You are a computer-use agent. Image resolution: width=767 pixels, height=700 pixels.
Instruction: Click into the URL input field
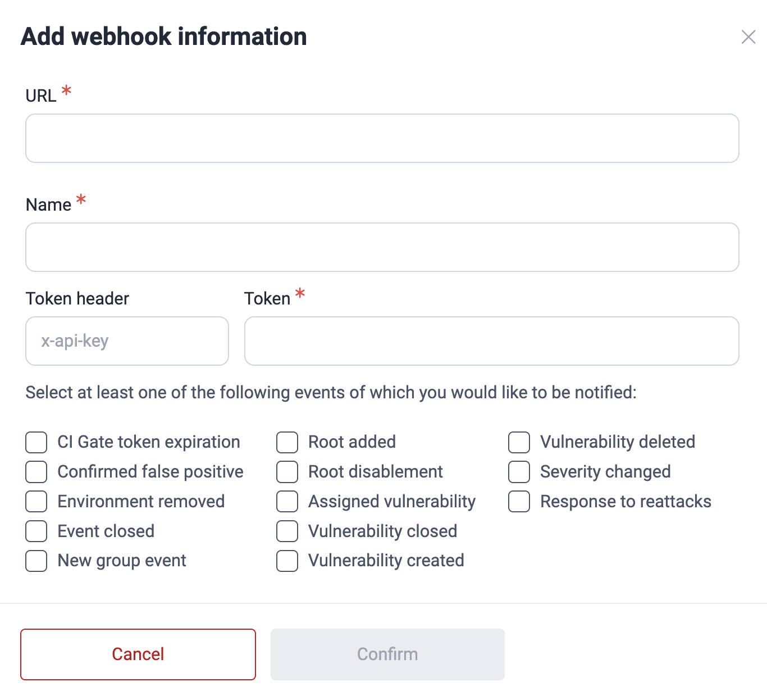[382, 138]
